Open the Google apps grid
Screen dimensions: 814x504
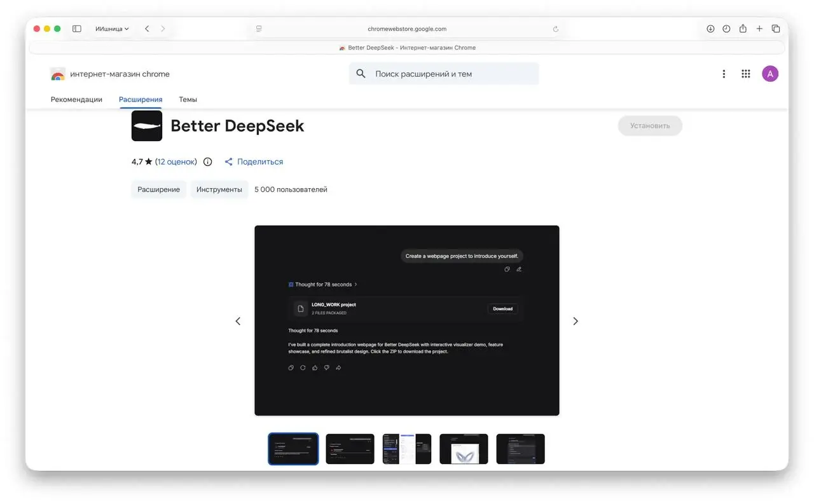pos(746,74)
